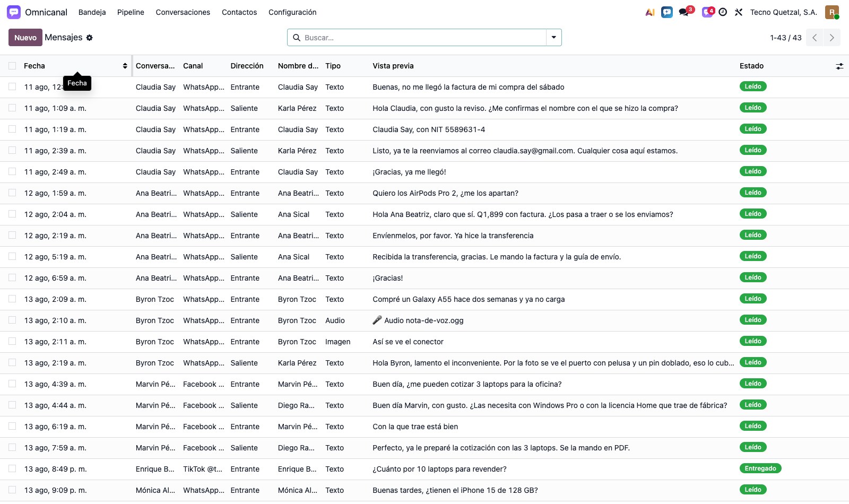Open message 'Claudia Say, con NIT 5589631-4'

coord(429,129)
